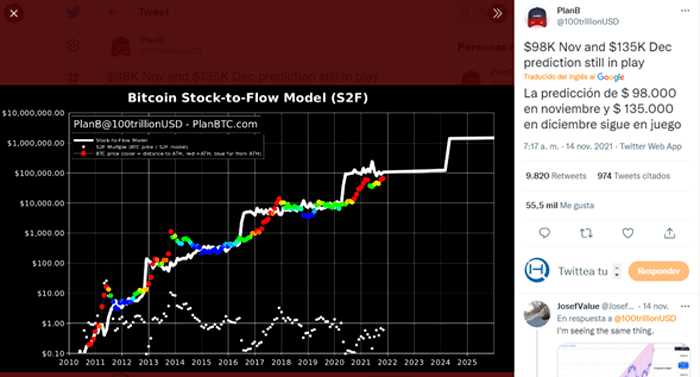Open the reply comment icon
The height and width of the screenshot is (377, 700).
click(544, 233)
